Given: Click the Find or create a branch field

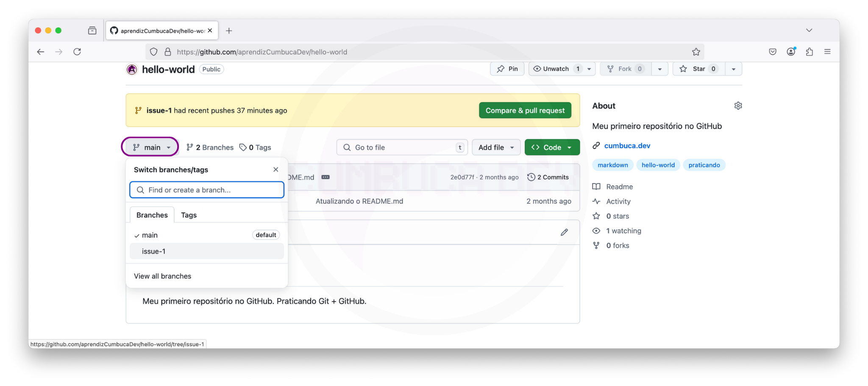Looking at the screenshot, I should (x=207, y=190).
